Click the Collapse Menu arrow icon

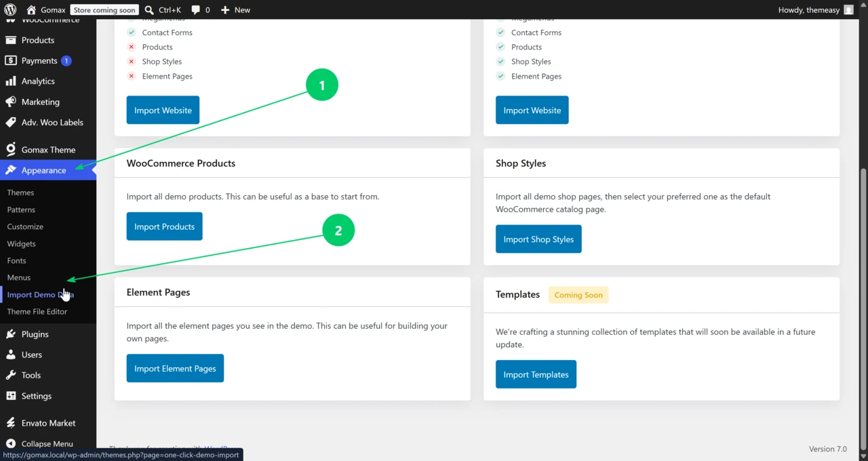[x=11, y=443]
